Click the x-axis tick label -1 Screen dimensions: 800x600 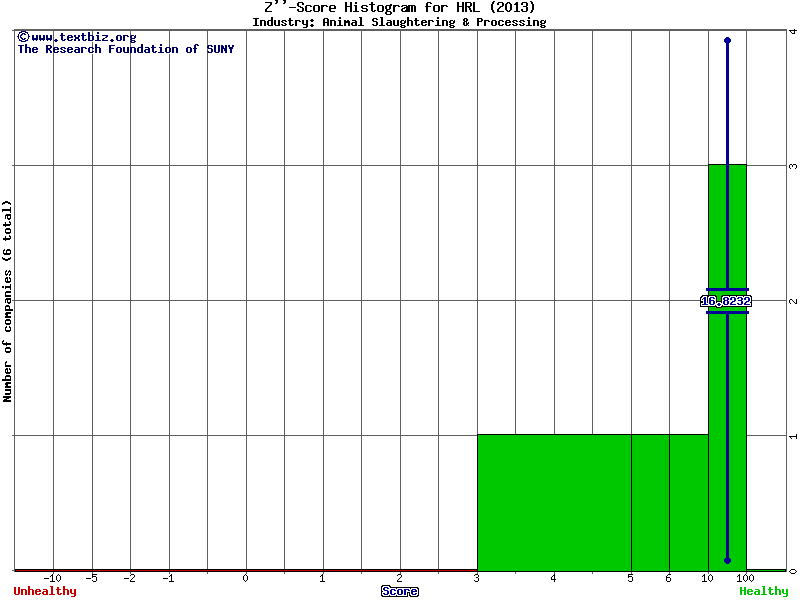(x=168, y=578)
